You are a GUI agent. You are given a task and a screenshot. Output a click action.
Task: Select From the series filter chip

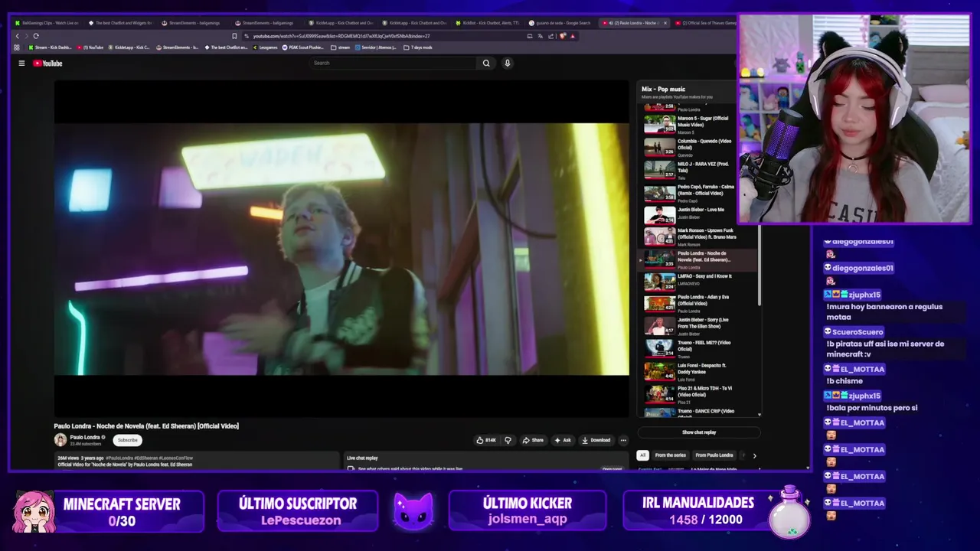(x=670, y=455)
